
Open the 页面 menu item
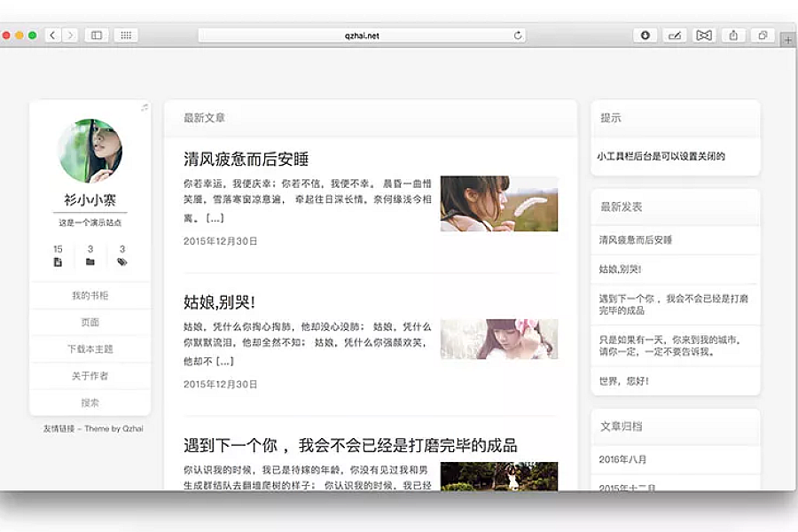tap(90, 322)
